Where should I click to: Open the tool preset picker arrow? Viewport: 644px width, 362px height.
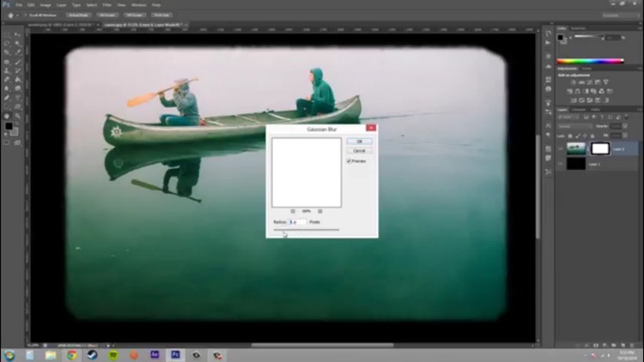point(17,15)
